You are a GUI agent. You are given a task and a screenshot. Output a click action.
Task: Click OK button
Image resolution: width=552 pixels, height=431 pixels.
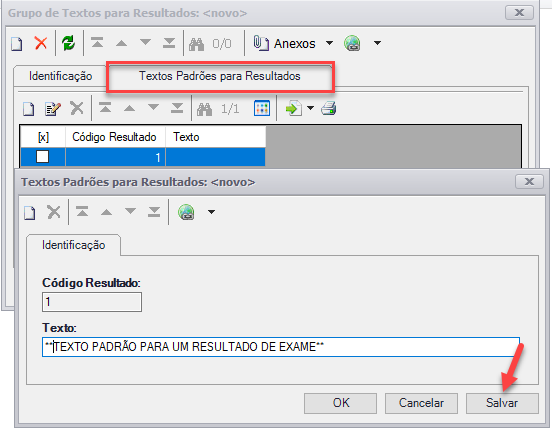tap(340, 403)
